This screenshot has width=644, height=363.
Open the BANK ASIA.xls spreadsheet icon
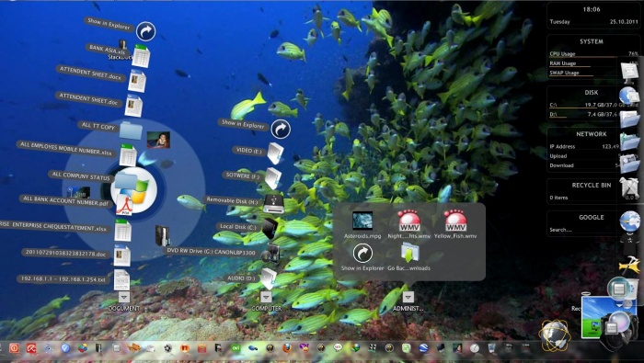(x=141, y=56)
